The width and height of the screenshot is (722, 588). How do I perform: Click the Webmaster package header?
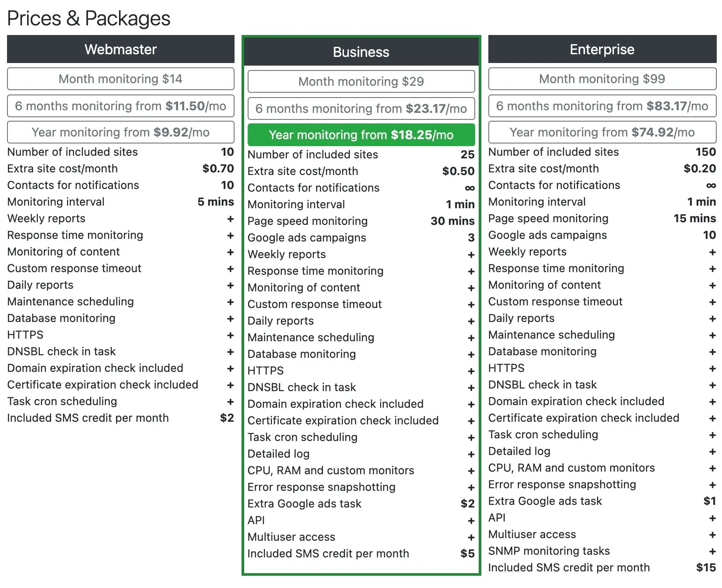click(x=120, y=49)
